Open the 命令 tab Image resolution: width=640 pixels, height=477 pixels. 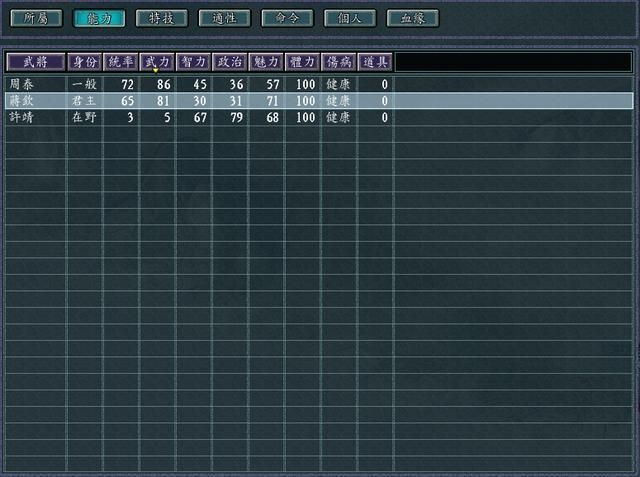[x=287, y=18]
